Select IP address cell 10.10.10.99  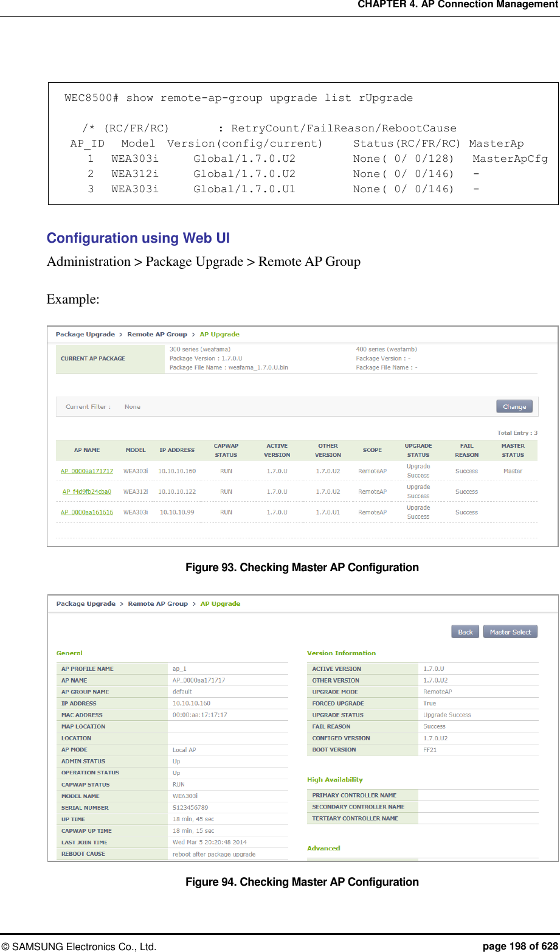point(177,512)
